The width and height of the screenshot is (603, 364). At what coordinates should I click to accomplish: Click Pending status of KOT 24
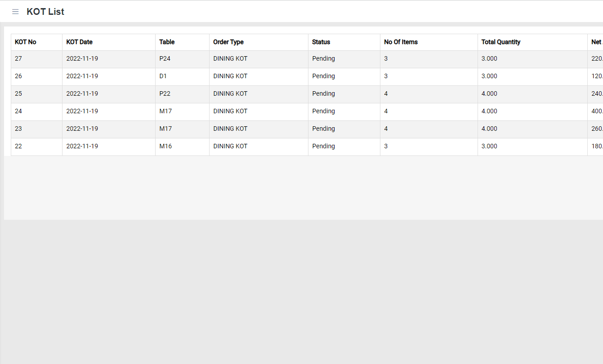(x=323, y=111)
